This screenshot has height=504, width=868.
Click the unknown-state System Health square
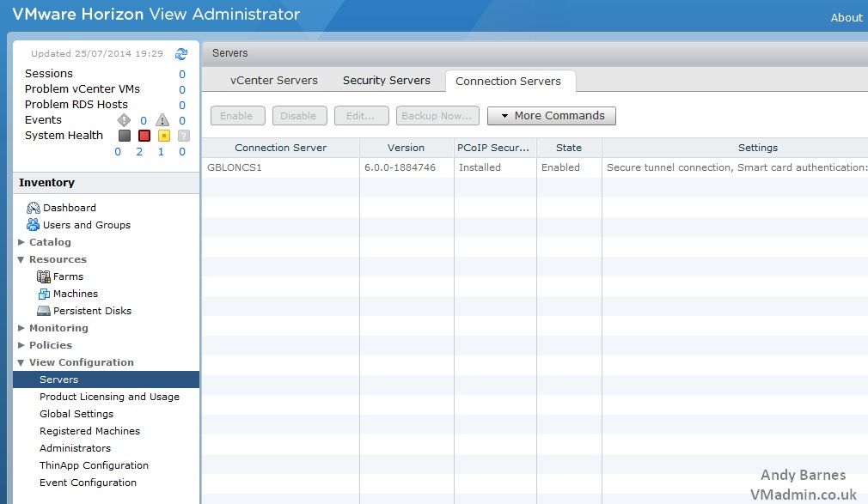point(184,136)
